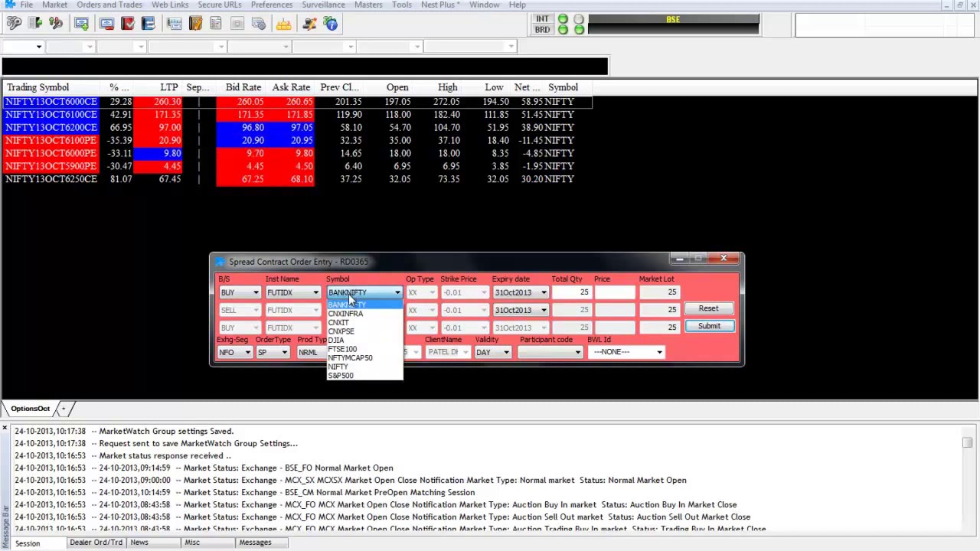
Task: Click the Submit button
Action: click(x=708, y=326)
